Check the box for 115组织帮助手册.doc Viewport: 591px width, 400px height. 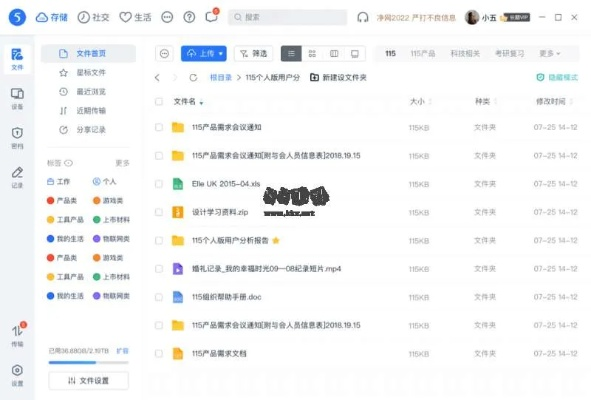point(159,297)
